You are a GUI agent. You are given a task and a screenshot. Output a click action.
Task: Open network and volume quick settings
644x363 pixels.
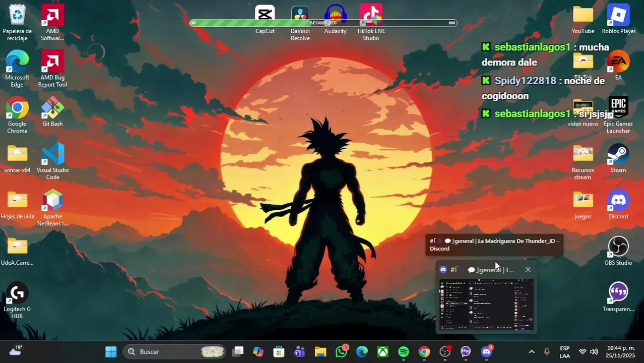(588, 352)
